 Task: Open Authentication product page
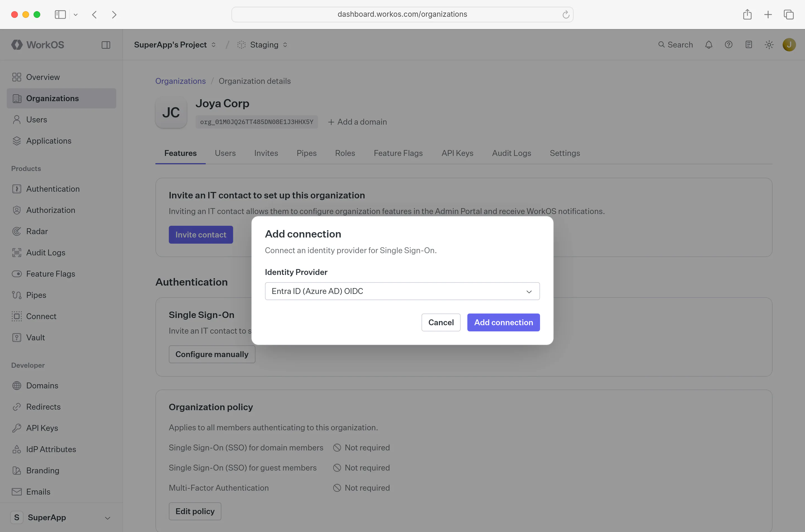61,189
